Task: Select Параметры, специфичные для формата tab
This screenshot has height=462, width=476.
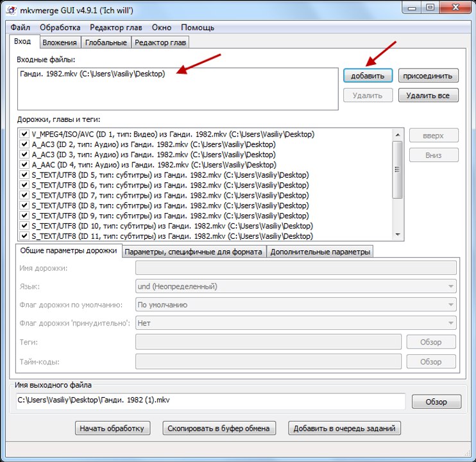Action: pos(194,252)
